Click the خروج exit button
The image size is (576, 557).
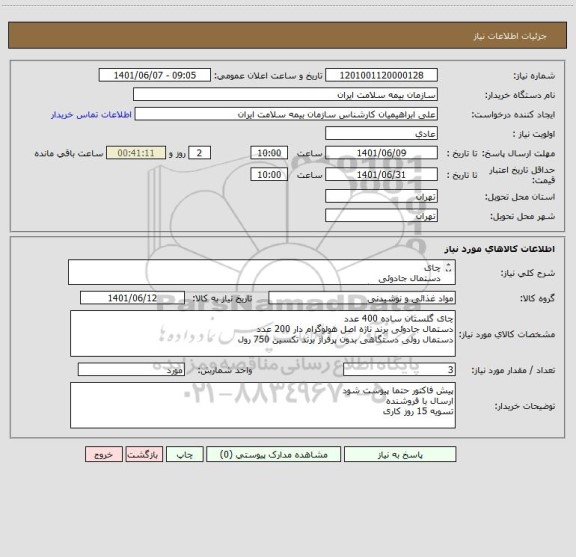[104, 454]
